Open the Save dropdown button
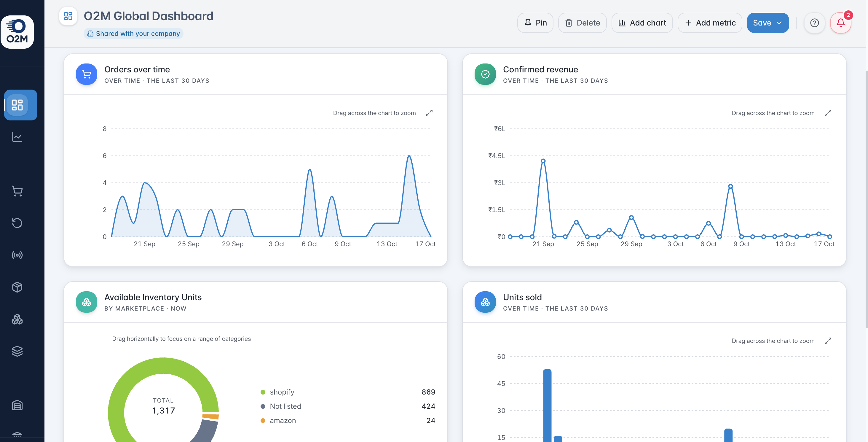 click(x=768, y=23)
